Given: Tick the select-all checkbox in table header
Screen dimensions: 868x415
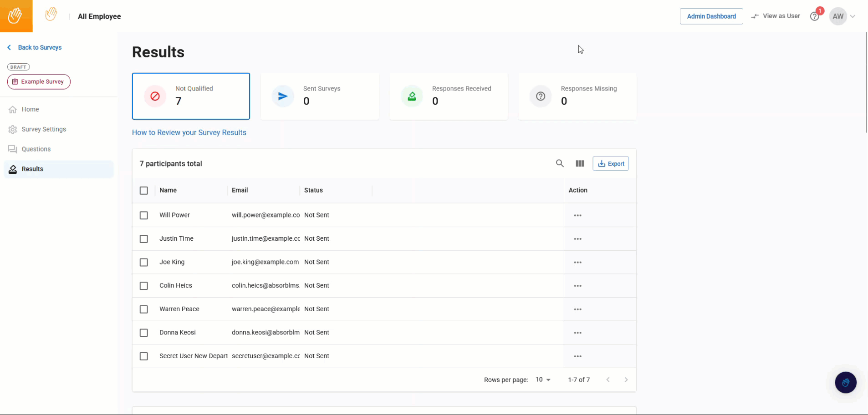Looking at the screenshot, I should coord(144,190).
